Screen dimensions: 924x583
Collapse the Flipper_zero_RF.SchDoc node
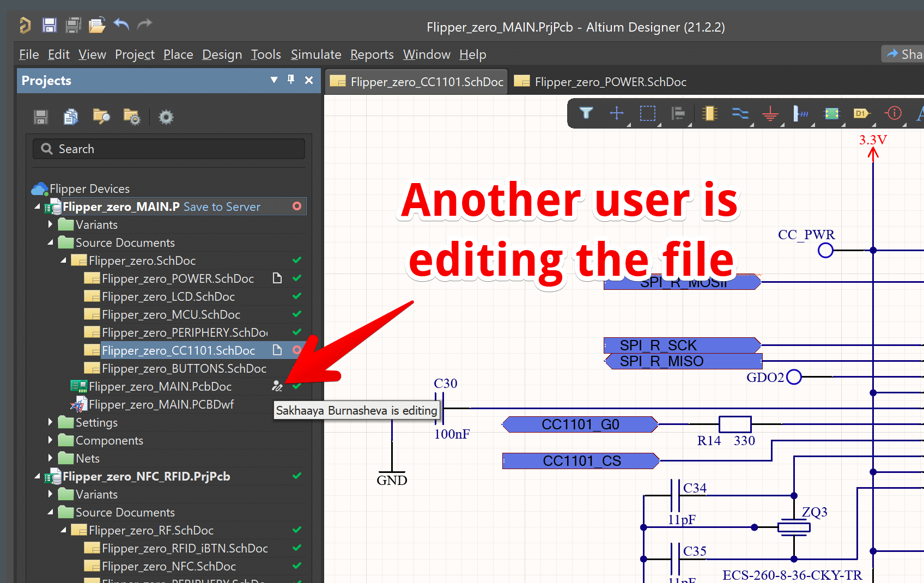(x=63, y=530)
